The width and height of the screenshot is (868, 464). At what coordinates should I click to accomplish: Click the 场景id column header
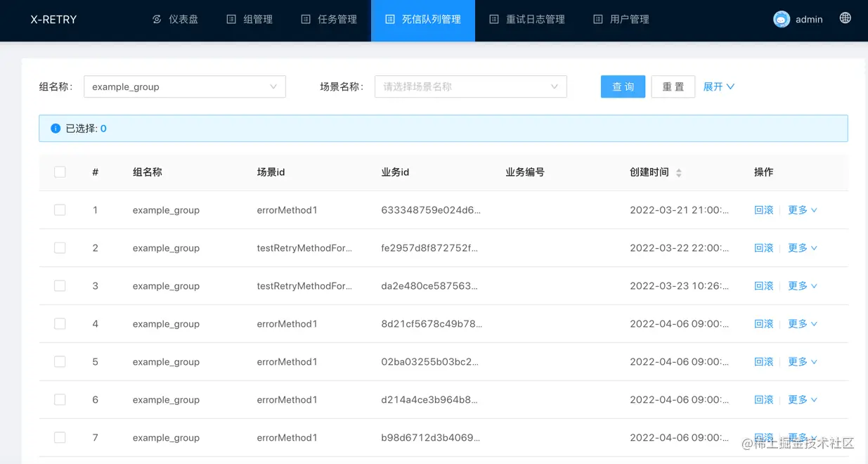(271, 172)
